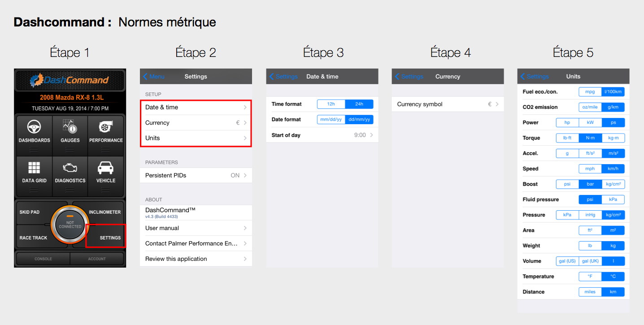
Task: Open the Units settings row
Action: click(196, 138)
